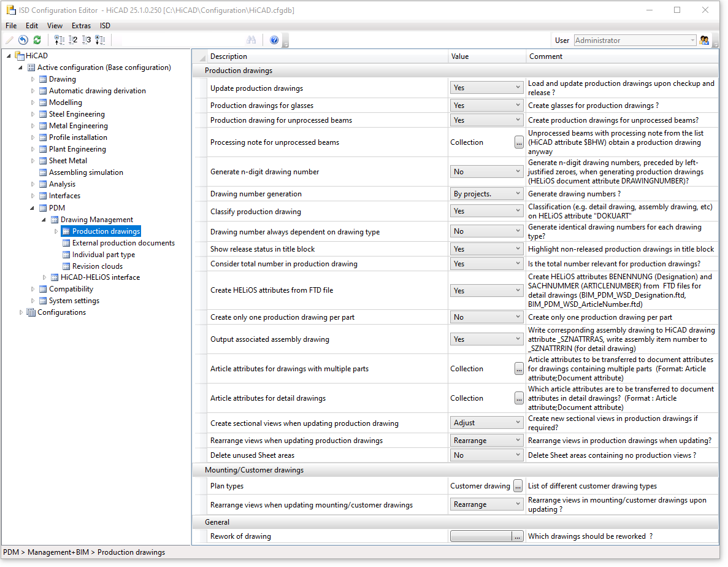Image resolution: width=728 pixels, height=567 pixels.
Task: Click the Configurations node icon
Action: (31, 312)
